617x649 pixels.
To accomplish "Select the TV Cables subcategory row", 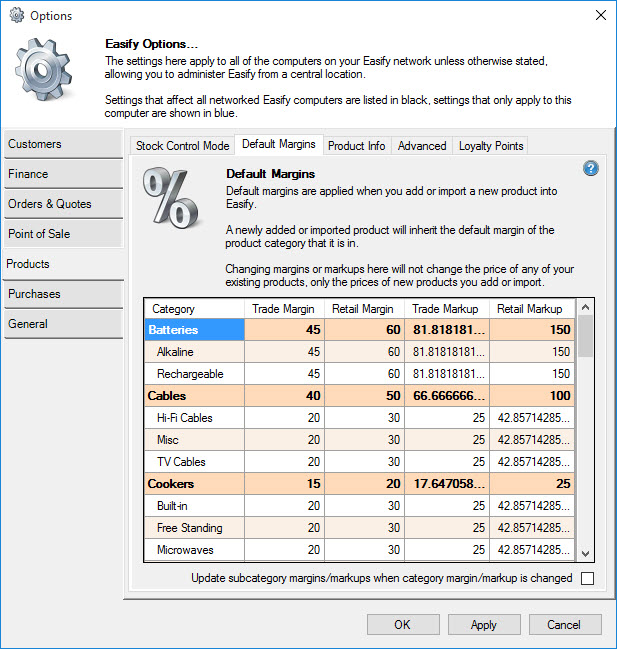I will pos(360,462).
